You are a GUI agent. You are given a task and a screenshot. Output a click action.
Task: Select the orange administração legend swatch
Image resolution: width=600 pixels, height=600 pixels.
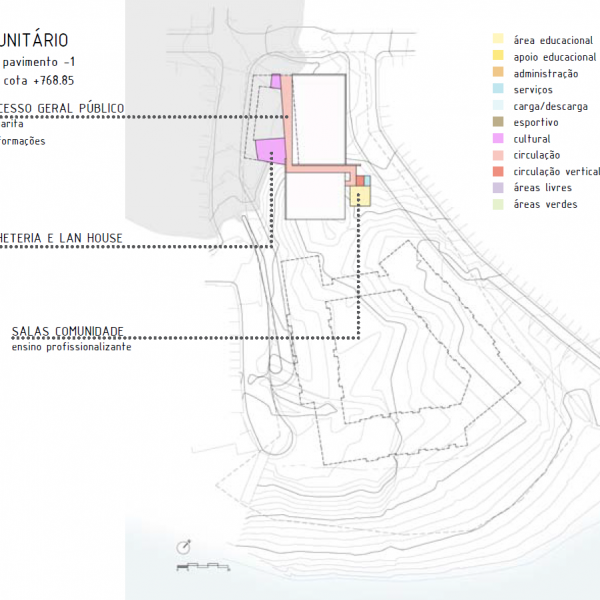click(498, 74)
